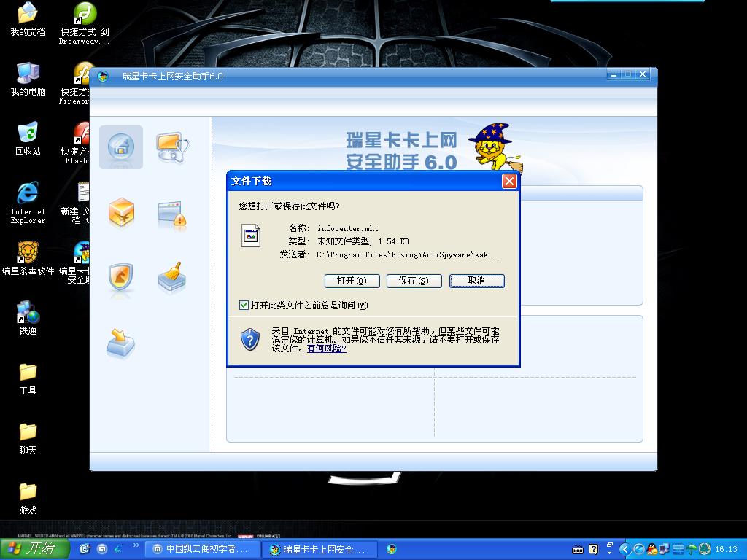747x560 pixels.
Task: Toggle 打开此类文件之前总是询问 checkbox
Action: 244,306
